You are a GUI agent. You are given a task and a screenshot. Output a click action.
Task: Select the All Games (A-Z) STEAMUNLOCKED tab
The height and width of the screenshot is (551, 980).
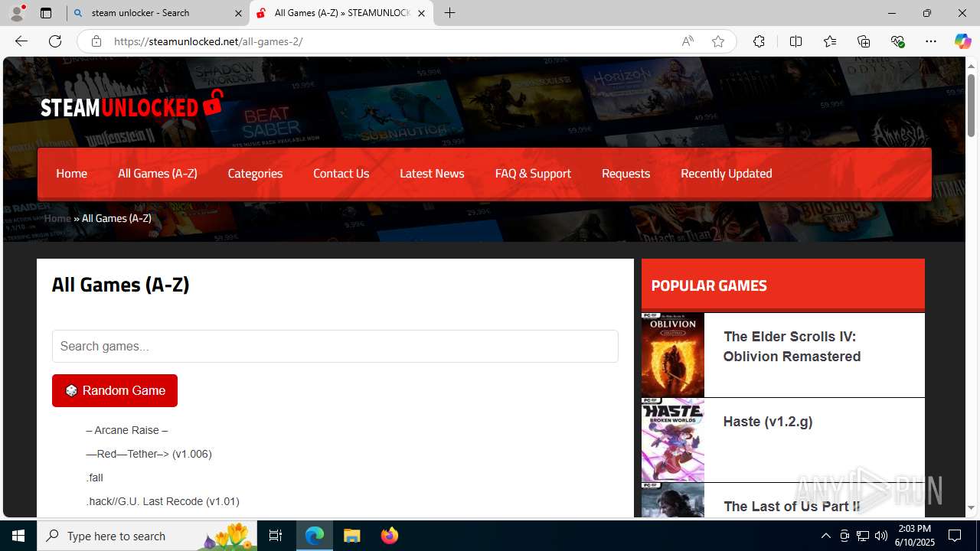pos(341,13)
